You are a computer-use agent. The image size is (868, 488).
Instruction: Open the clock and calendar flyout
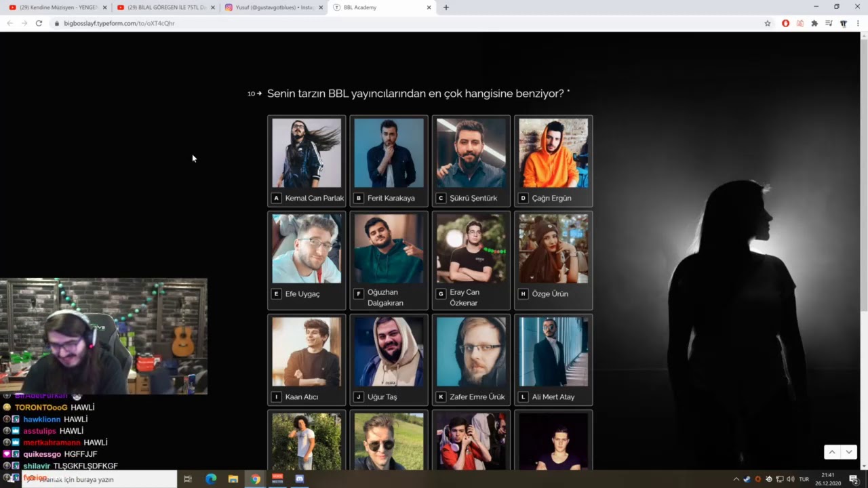tap(828, 479)
